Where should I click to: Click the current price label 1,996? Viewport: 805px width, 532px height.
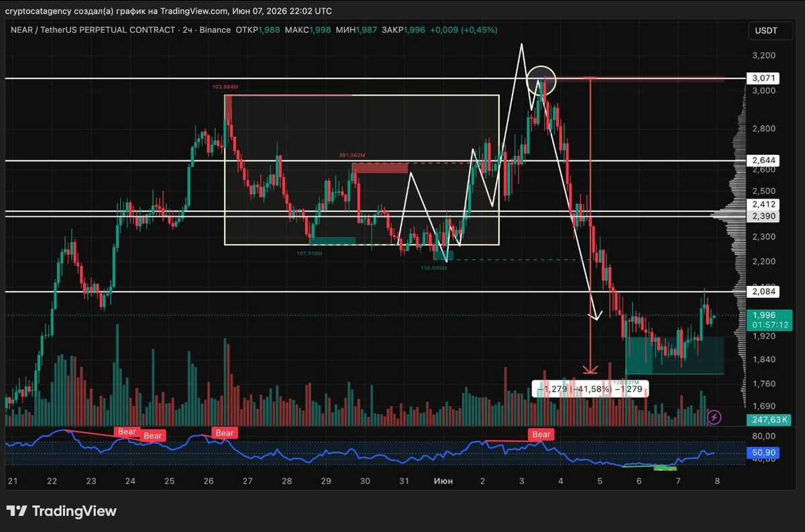point(764,315)
